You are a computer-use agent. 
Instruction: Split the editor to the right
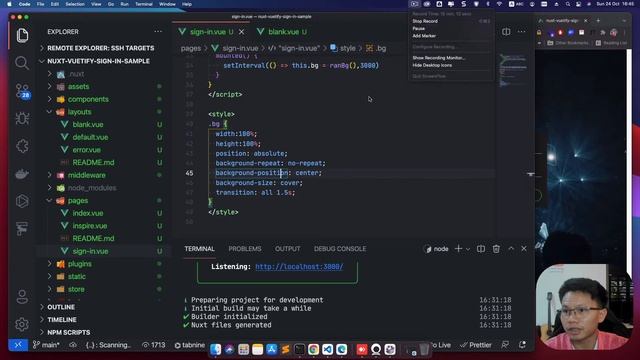tap(506, 31)
